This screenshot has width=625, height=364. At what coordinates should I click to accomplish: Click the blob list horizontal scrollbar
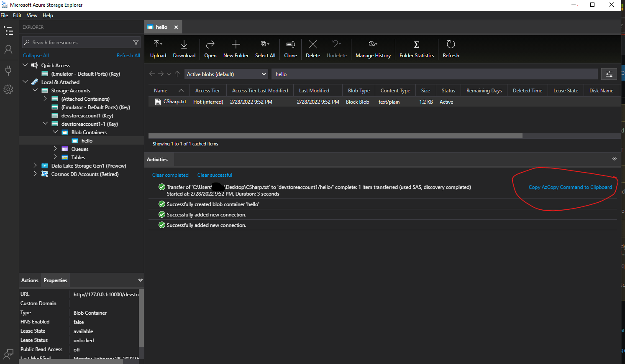[336, 136]
